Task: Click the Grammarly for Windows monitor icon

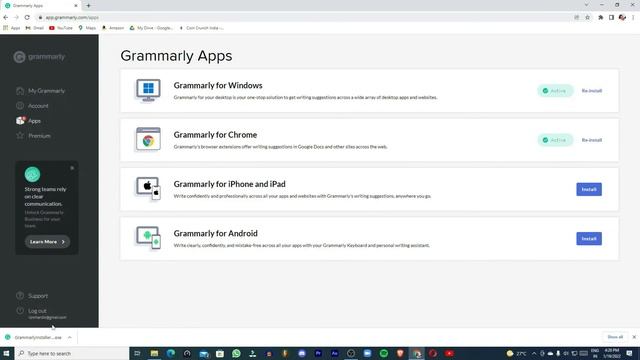Action: click(x=148, y=90)
